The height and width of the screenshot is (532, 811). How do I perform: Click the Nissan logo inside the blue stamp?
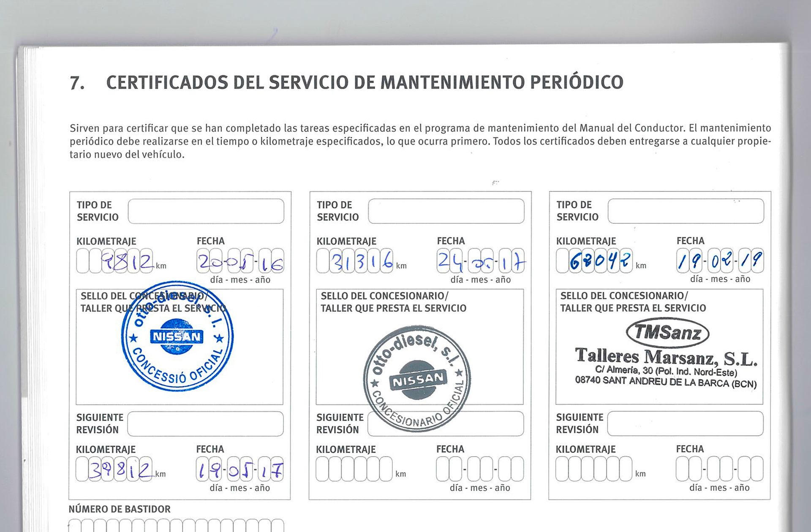(x=177, y=337)
